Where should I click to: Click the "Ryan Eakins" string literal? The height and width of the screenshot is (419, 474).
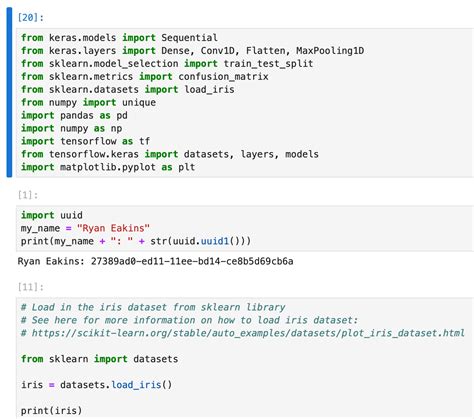[113, 228]
